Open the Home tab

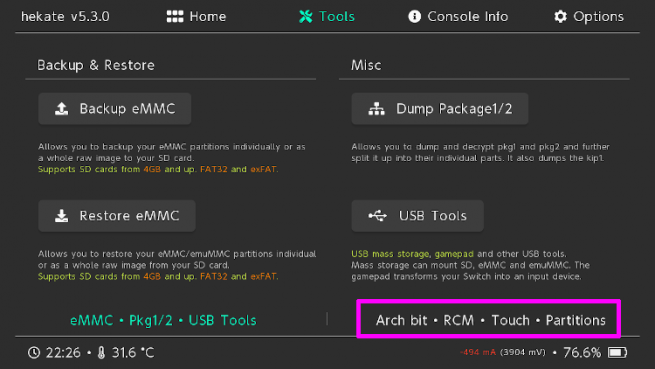click(196, 16)
